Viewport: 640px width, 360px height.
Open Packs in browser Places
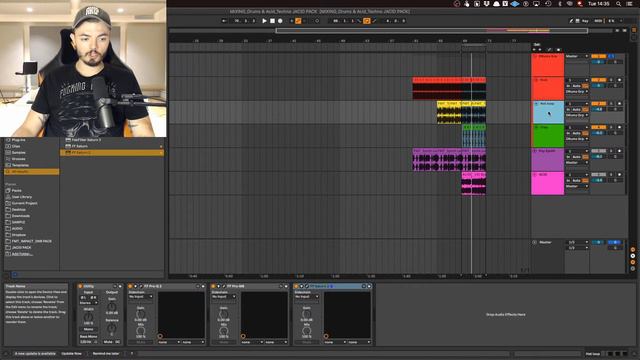tap(16, 191)
